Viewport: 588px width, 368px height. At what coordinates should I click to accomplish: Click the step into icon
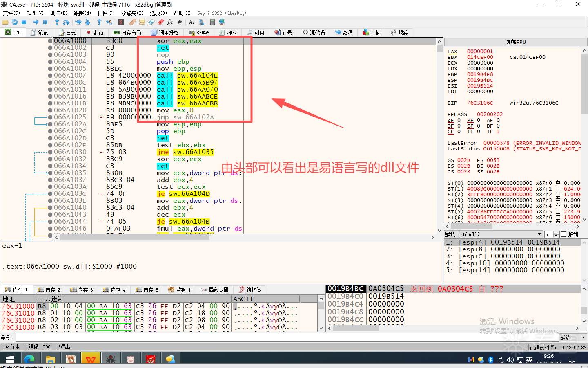[57, 22]
